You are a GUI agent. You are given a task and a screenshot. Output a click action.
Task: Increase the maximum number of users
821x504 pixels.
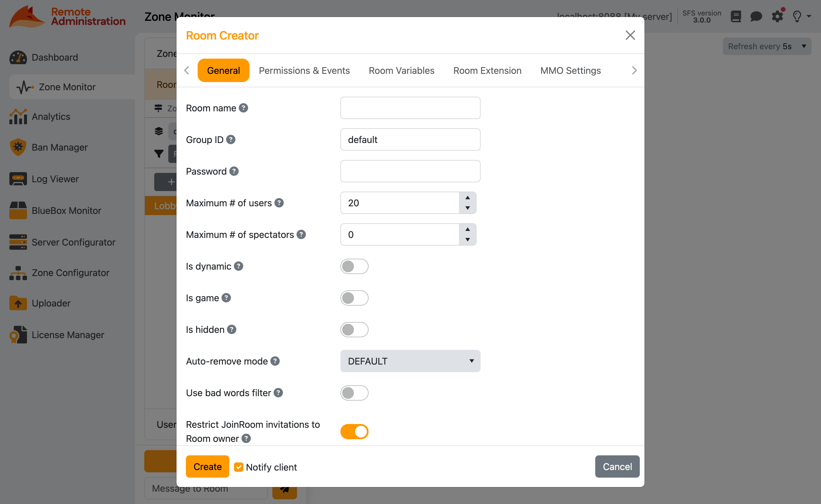point(467,198)
